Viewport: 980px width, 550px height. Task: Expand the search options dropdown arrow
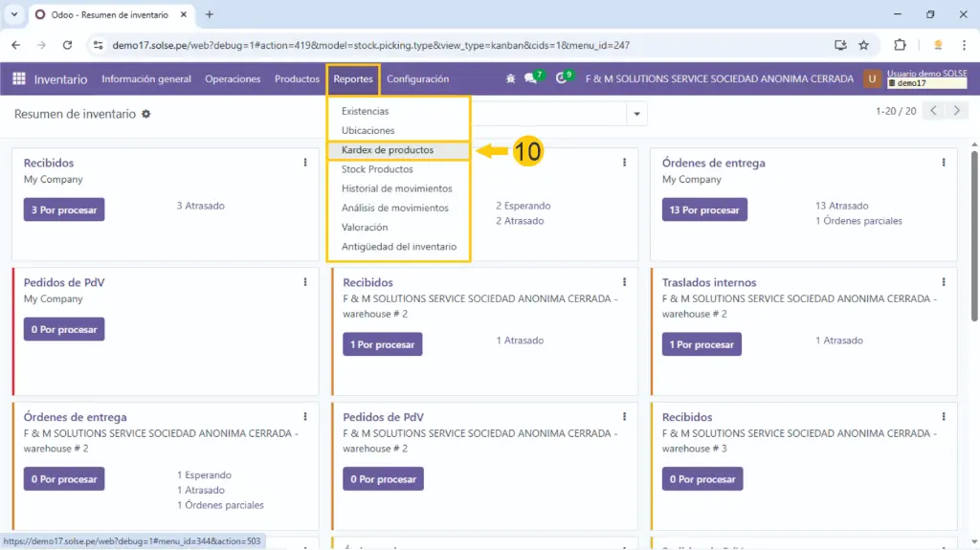click(x=636, y=114)
